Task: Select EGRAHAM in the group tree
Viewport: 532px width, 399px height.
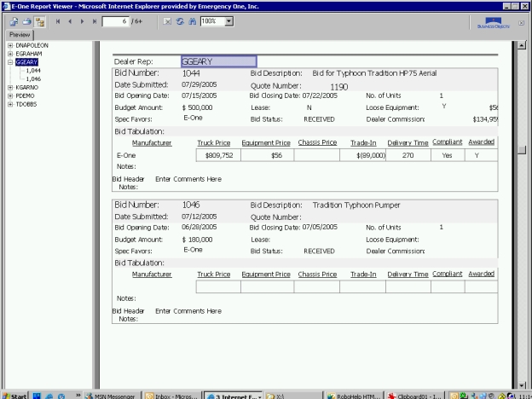Action: pyautogui.click(x=29, y=54)
